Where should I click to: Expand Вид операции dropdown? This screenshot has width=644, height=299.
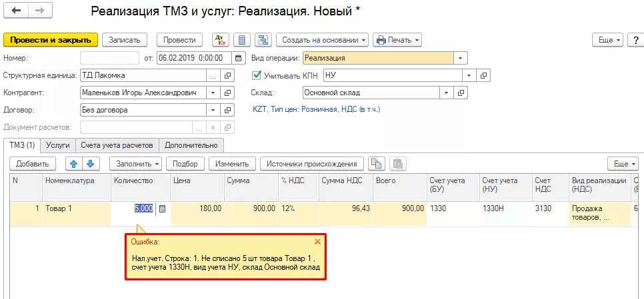(461, 58)
